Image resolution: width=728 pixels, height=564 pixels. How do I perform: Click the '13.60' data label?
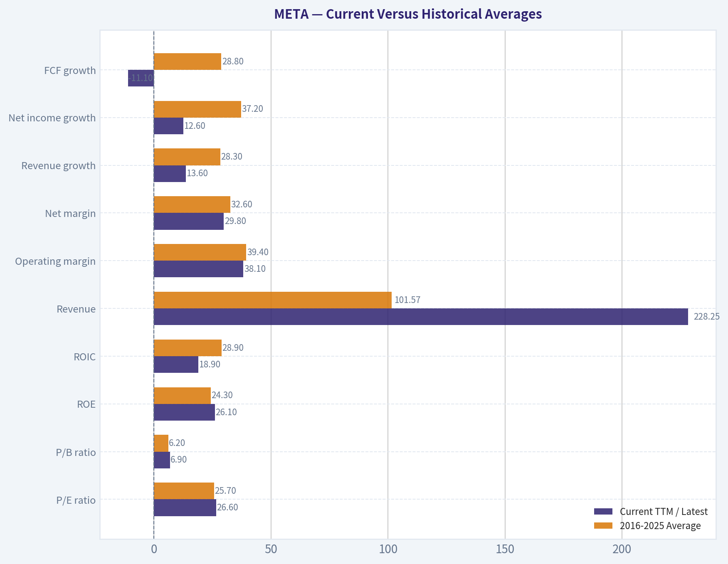197,173
